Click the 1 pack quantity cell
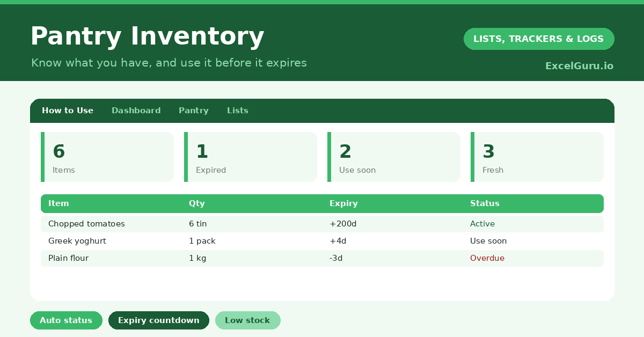This screenshot has height=337, width=644. pos(202,241)
